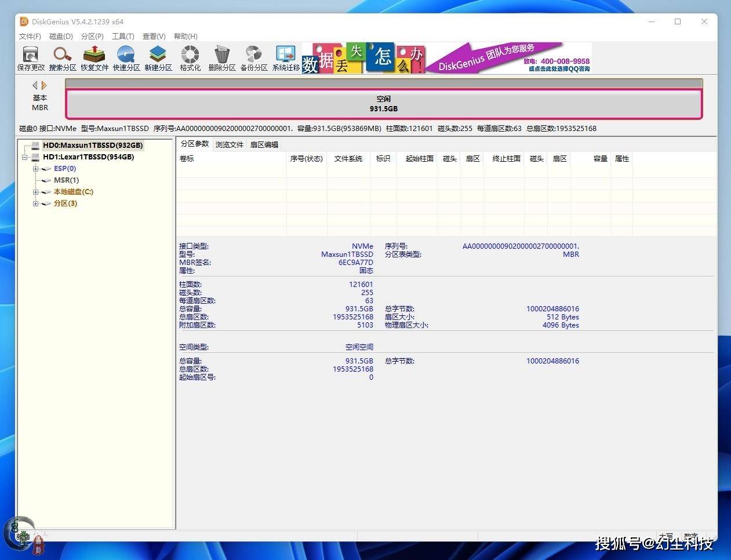
Task: Collapse the HD1:Lexar1TBSSD tree node
Action: pos(24,157)
